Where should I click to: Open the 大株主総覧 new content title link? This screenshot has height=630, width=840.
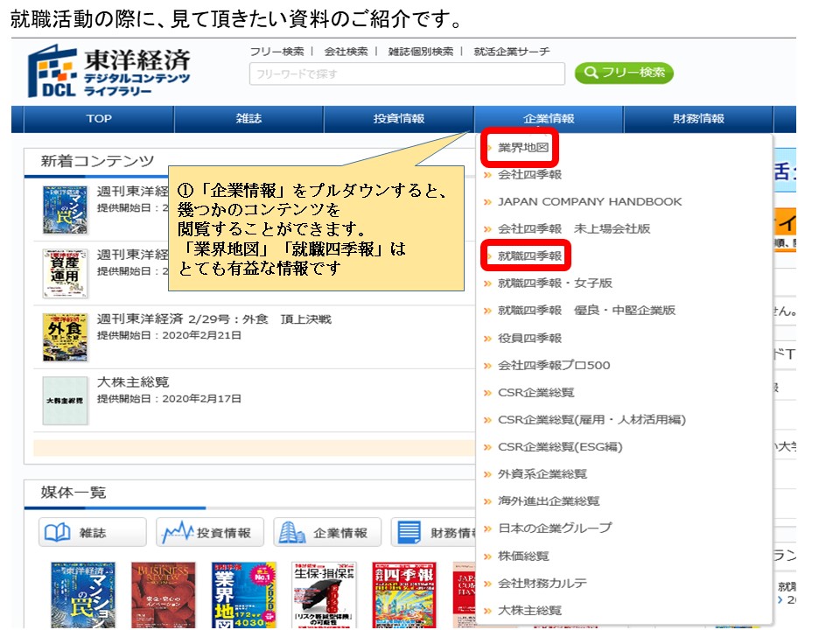pos(133,382)
